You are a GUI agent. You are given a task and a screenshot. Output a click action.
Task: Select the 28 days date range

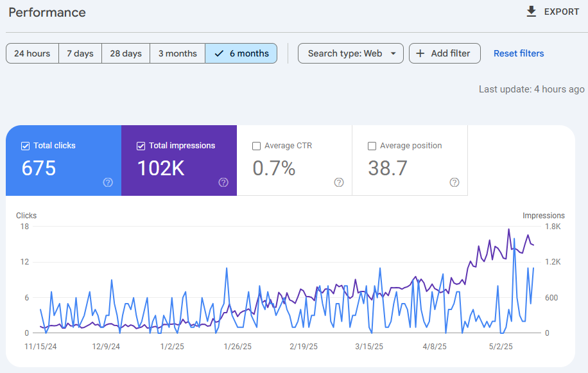coord(125,53)
